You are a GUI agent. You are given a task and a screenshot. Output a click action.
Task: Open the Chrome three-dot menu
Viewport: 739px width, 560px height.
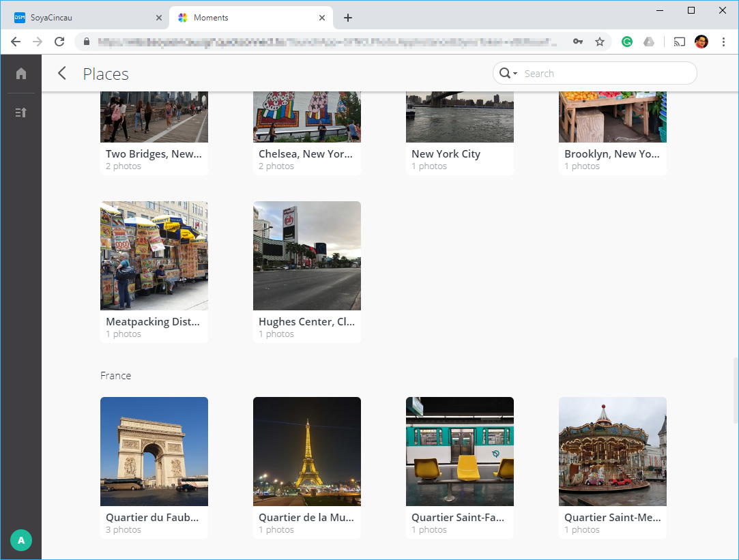723,42
